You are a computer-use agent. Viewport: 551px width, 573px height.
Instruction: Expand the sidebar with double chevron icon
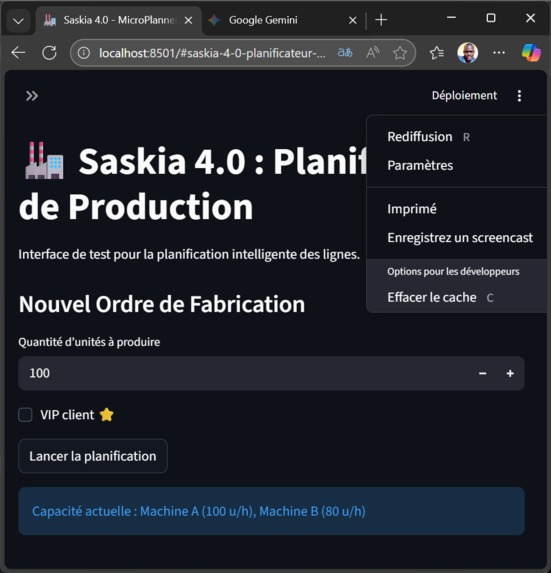32,96
